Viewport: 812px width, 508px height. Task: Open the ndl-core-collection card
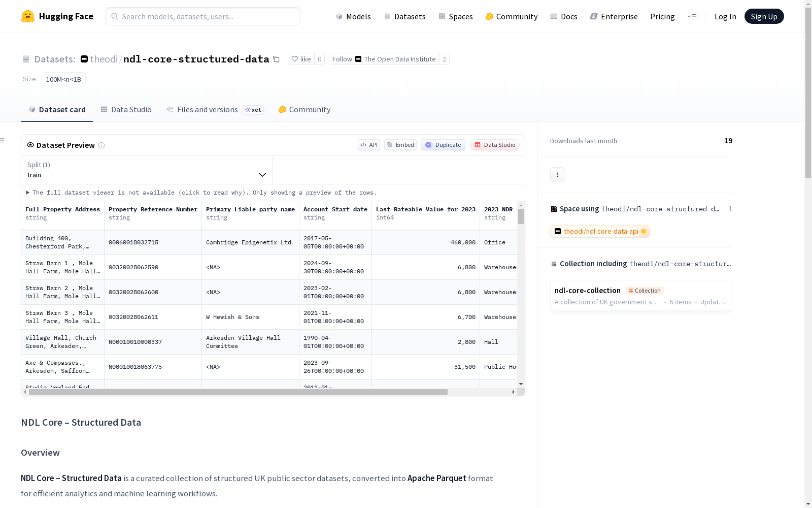point(641,296)
